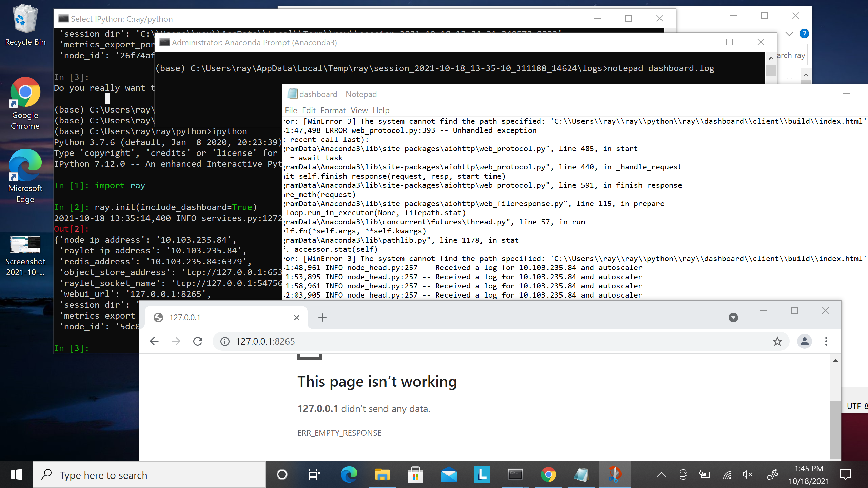Switch to Chrome on taskbar
The width and height of the screenshot is (868, 488).
tap(548, 475)
